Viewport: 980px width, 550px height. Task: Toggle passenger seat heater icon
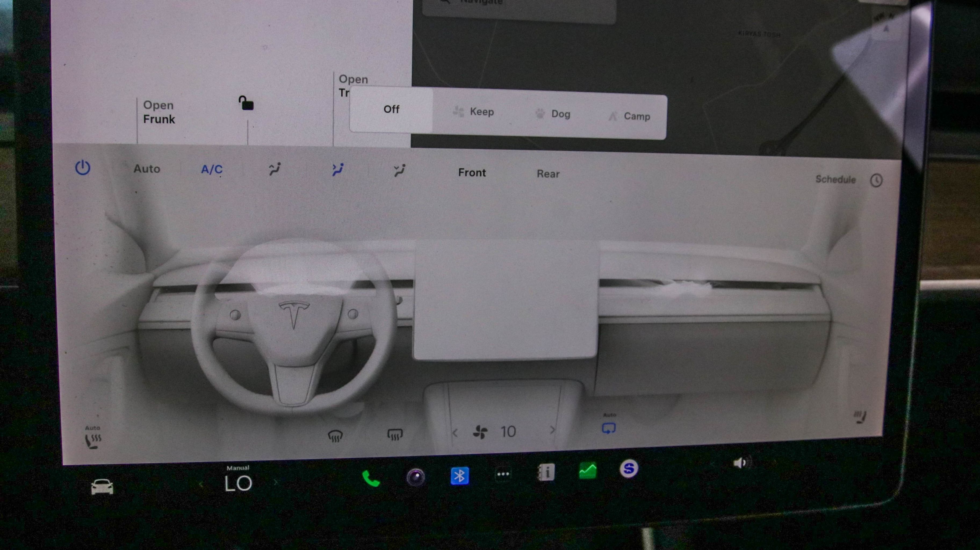860,417
